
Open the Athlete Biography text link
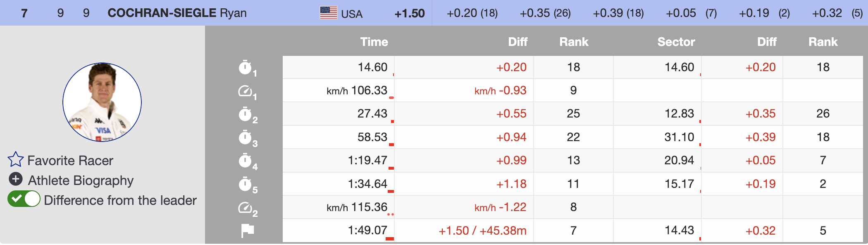(x=81, y=180)
